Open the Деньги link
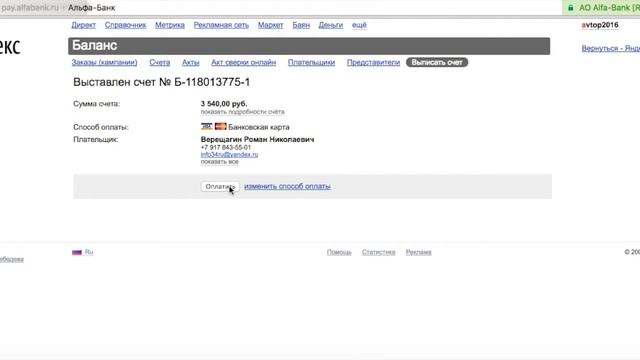This screenshot has height=360, width=640. [x=331, y=25]
